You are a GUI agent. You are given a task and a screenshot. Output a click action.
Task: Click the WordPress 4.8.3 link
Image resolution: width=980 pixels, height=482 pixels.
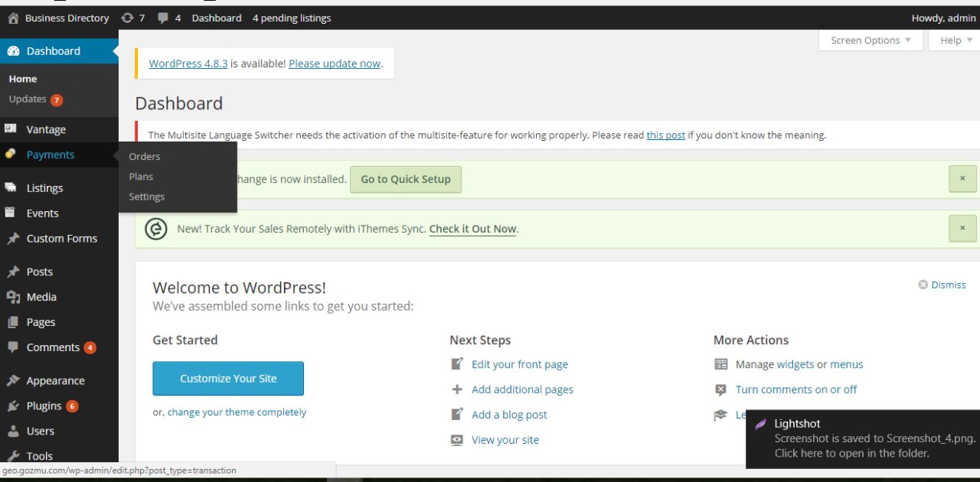[x=188, y=64]
